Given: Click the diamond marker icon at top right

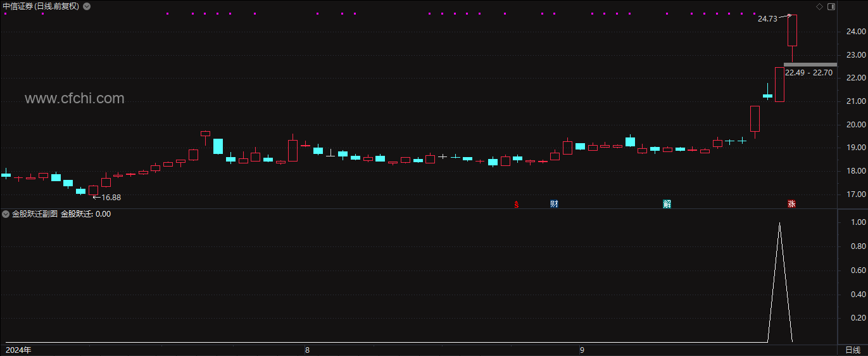Looking at the screenshot, I should (x=819, y=6).
